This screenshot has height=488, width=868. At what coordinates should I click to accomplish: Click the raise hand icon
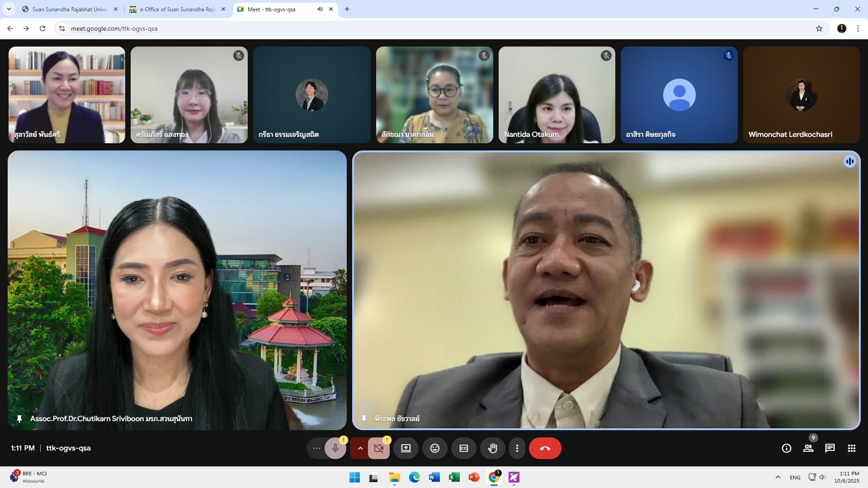point(492,448)
